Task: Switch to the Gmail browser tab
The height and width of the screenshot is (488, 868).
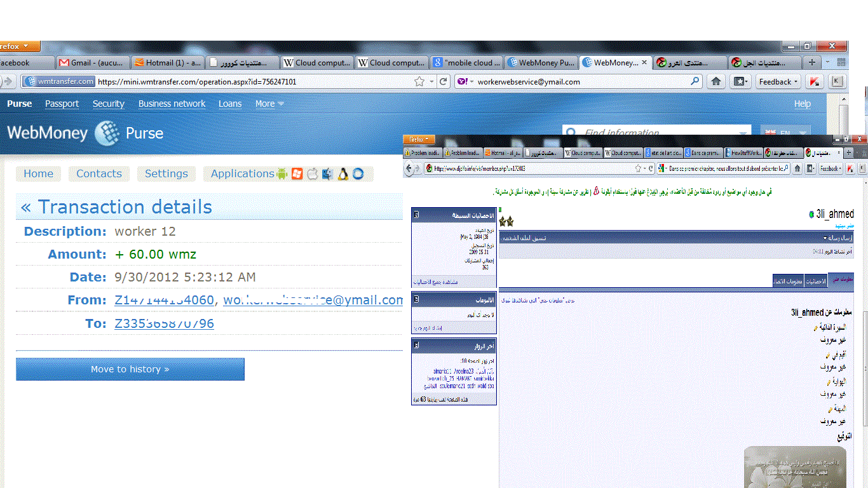Action: pyautogui.click(x=93, y=62)
